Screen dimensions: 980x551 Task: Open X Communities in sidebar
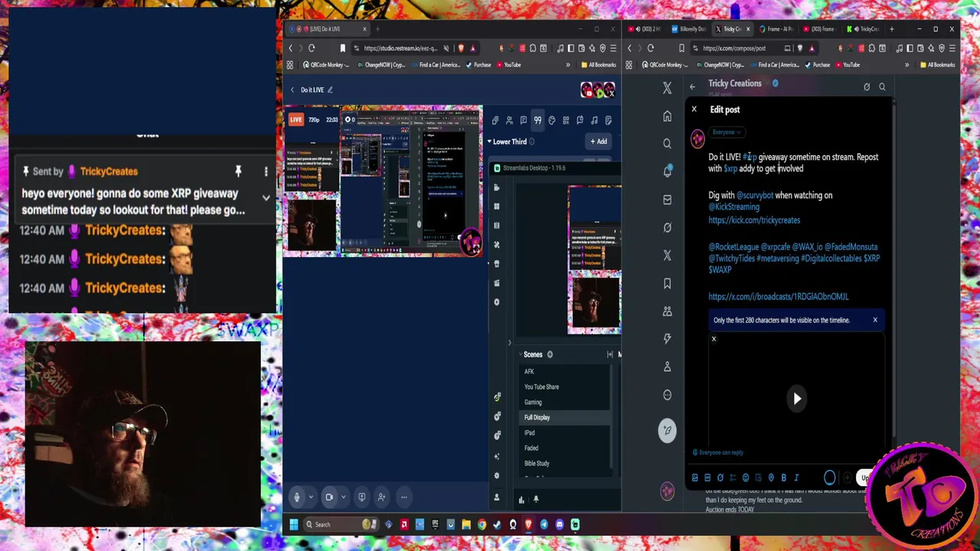pyautogui.click(x=667, y=311)
